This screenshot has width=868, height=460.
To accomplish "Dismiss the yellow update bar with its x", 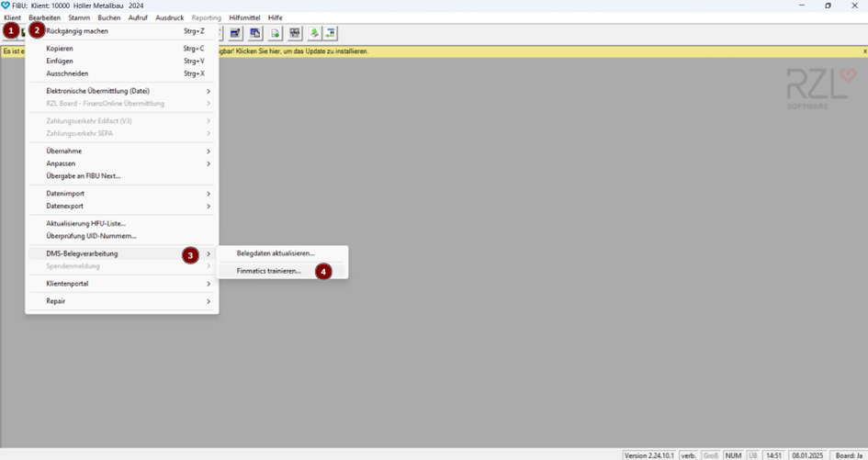I will click(863, 51).
